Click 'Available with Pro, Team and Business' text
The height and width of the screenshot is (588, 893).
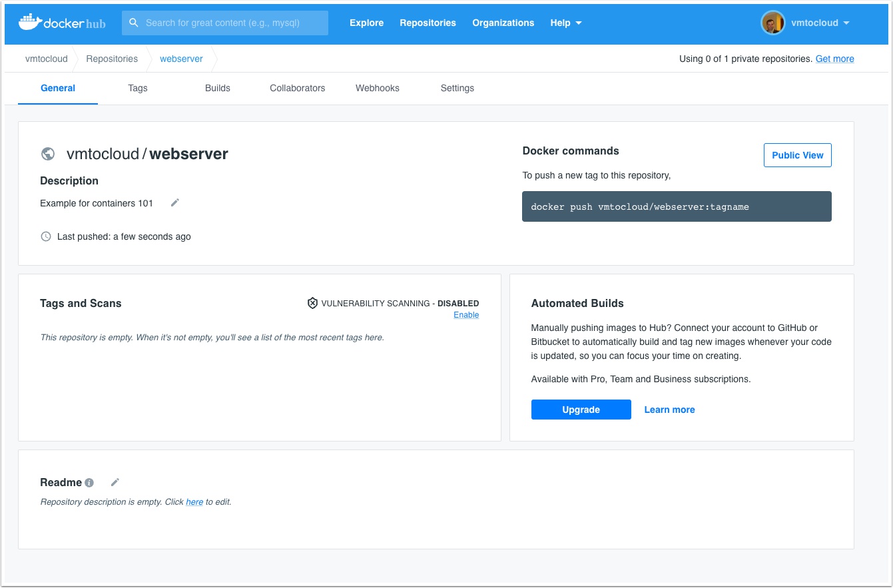click(x=641, y=379)
